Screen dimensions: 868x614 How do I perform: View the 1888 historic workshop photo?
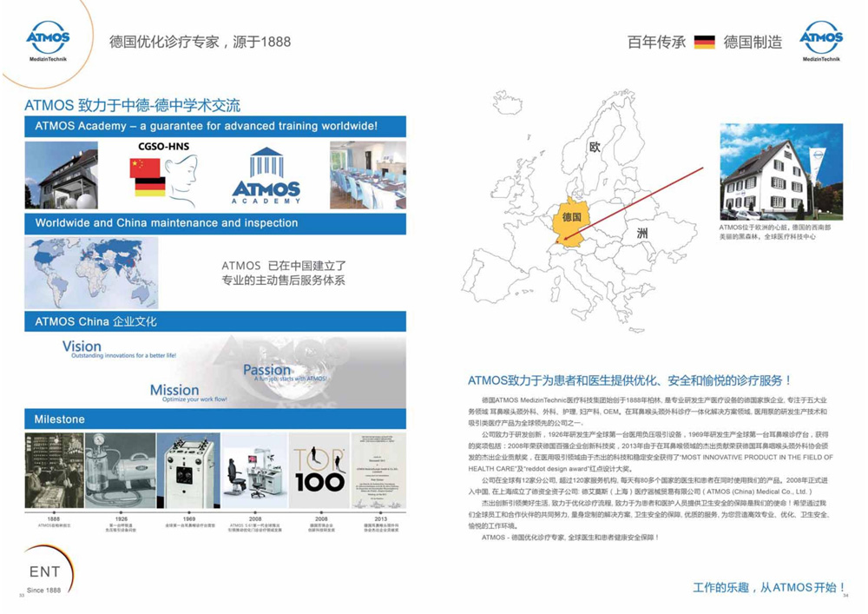tap(54, 471)
